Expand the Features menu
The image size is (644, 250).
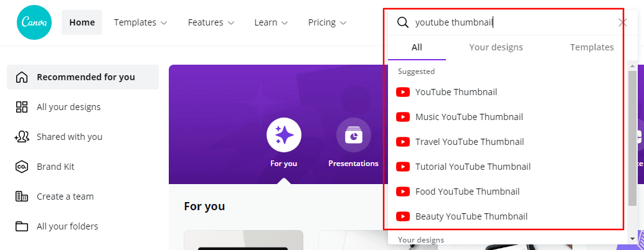coord(211,22)
